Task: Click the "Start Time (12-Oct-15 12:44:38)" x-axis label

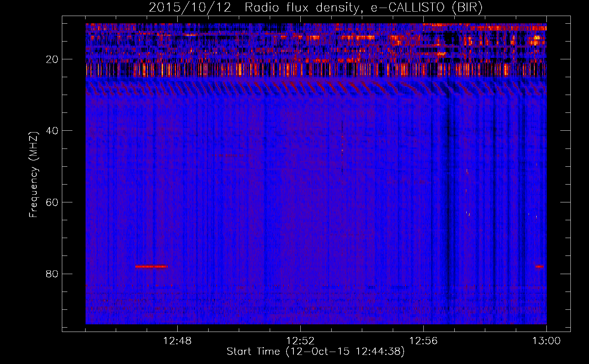Action: (x=316, y=352)
